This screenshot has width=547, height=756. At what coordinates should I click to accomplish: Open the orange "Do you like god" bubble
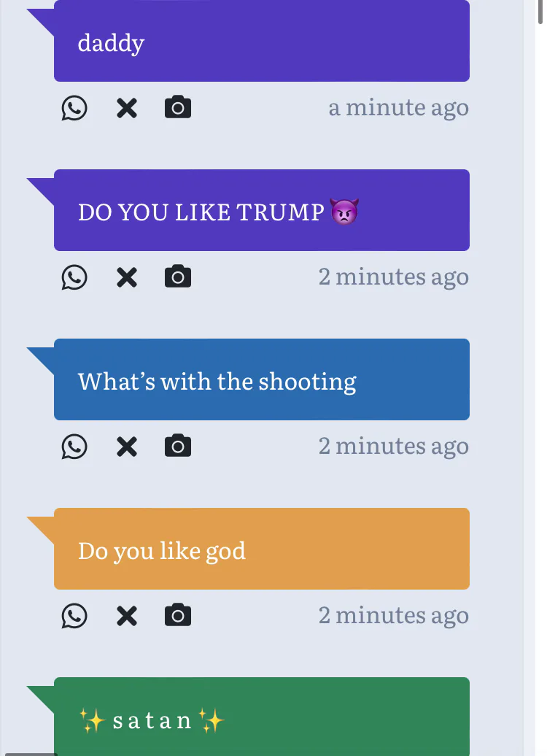coord(261,549)
